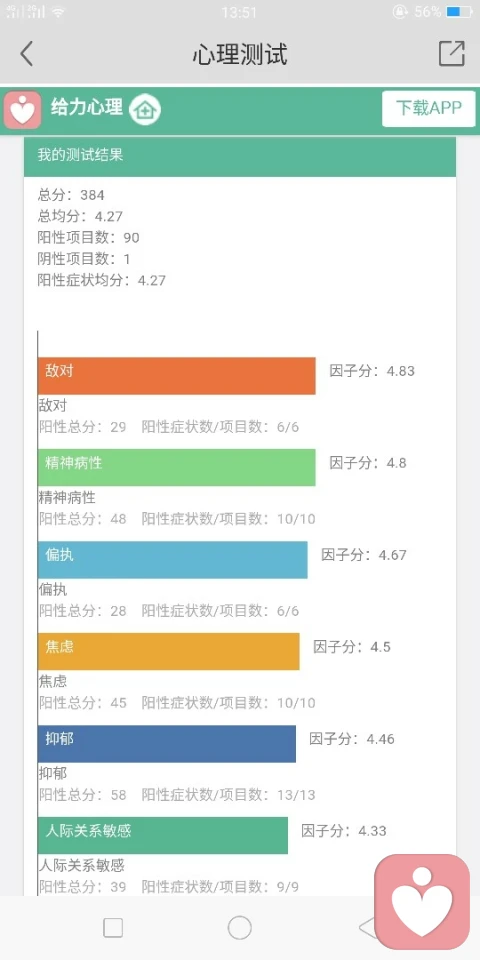Tap the light blue 偏执 bar

click(173, 560)
